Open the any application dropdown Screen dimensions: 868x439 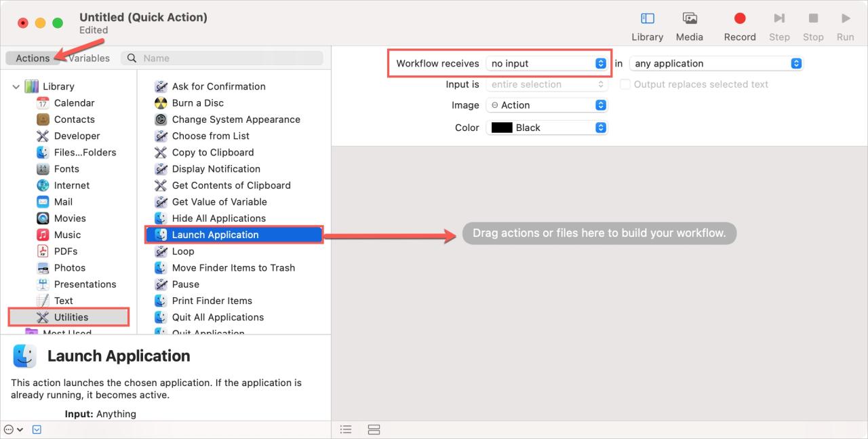(795, 63)
